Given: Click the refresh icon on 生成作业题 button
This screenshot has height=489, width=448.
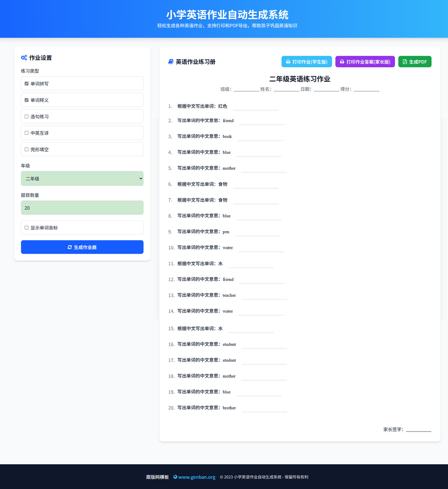Looking at the screenshot, I should pyautogui.click(x=70, y=247).
